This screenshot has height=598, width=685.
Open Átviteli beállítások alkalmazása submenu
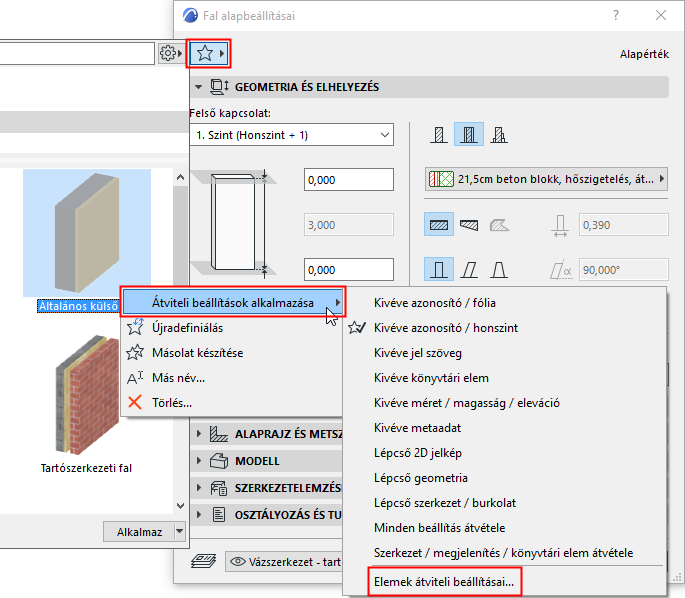pos(233,302)
